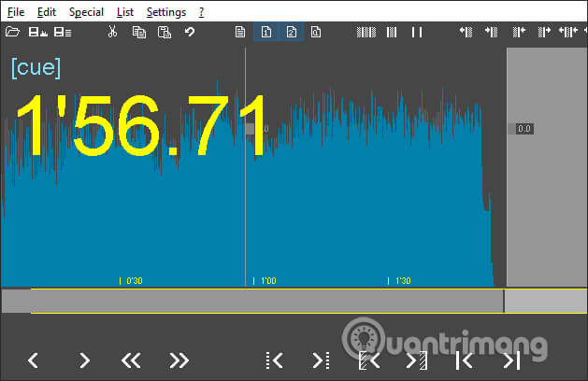Image resolution: width=588 pixels, height=381 pixels.
Task: Click the single striped bar icon
Action: pyautogui.click(x=392, y=33)
